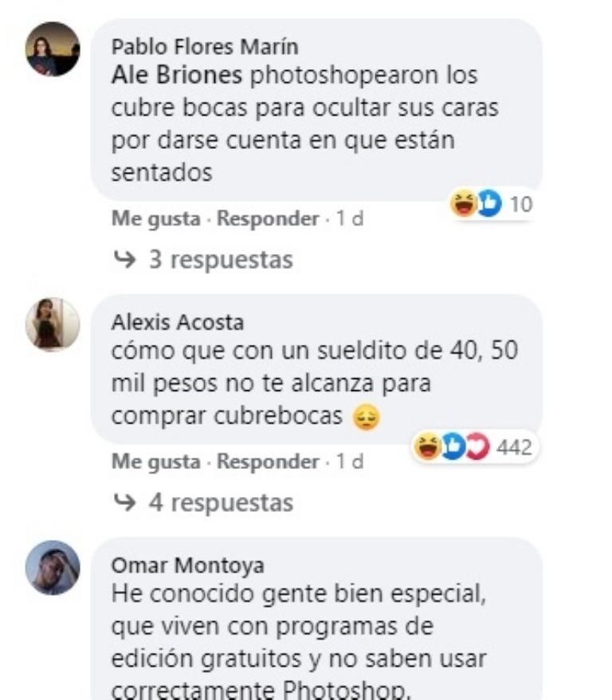Image resolution: width=612 pixels, height=700 pixels.
Task: Open the tagged Ale Briones profile link
Action: (176, 75)
